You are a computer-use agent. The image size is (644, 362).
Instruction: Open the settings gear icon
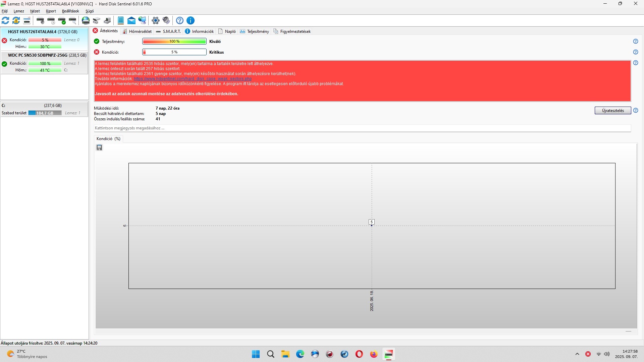[155, 20]
